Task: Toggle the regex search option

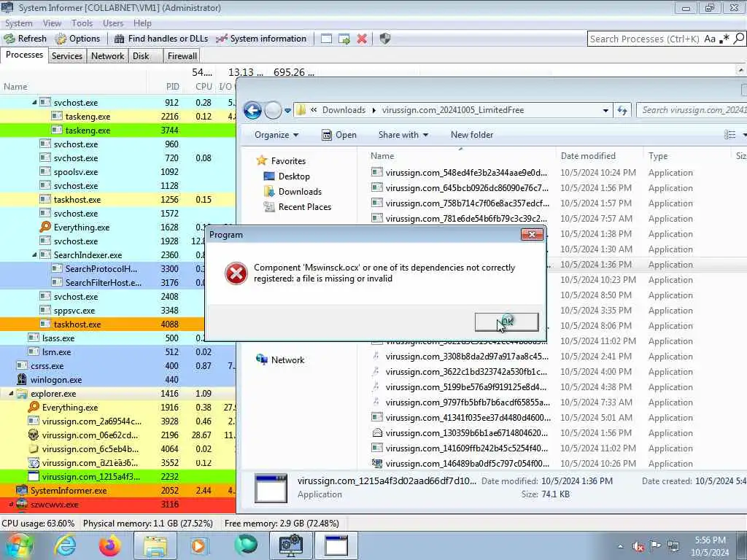Action: pos(724,39)
